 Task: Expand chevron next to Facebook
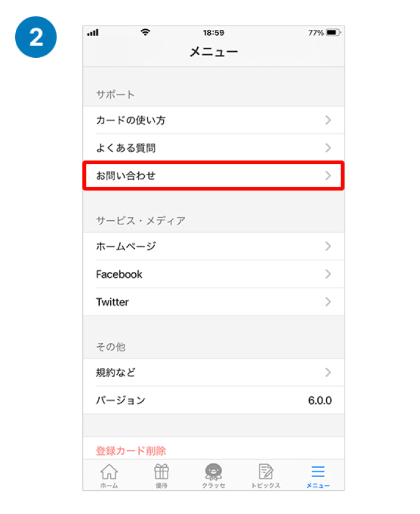[328, 274]
